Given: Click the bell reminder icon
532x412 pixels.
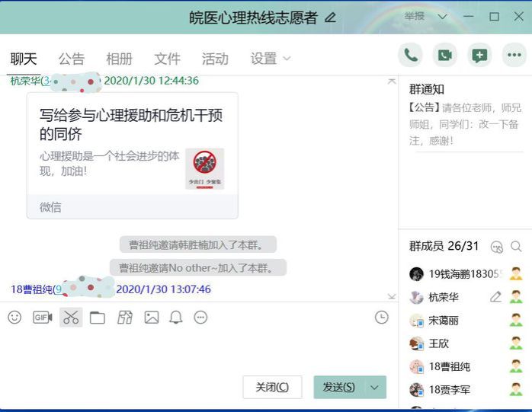Looking at the screenshot, I should 176,318.
